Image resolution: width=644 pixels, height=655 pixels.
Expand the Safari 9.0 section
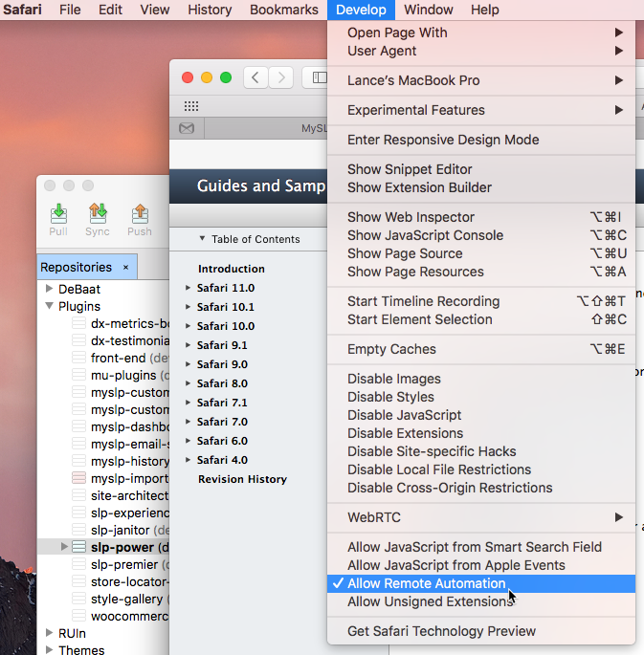(188, 364)
